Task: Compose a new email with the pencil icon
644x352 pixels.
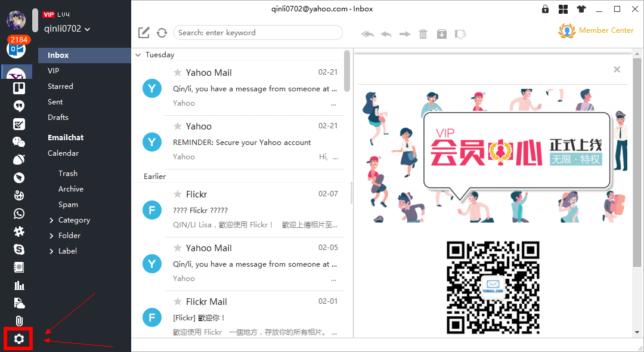Action: [x=144, y=33]
